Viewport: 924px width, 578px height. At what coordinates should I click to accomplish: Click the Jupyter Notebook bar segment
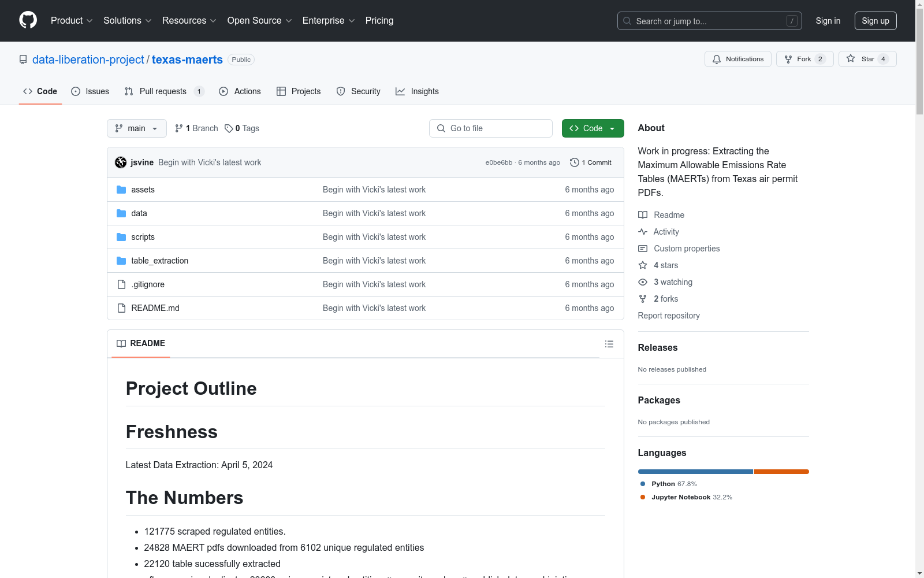(x=781, y=472)
